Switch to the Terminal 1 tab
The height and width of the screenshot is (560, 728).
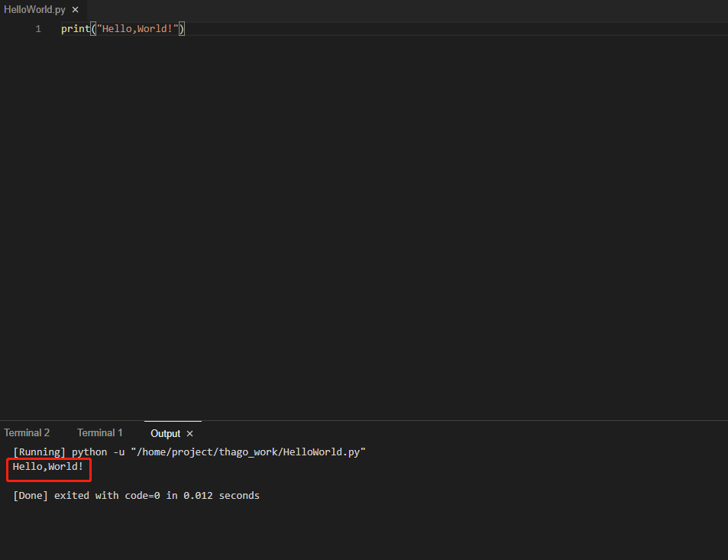tap(100, 432)
